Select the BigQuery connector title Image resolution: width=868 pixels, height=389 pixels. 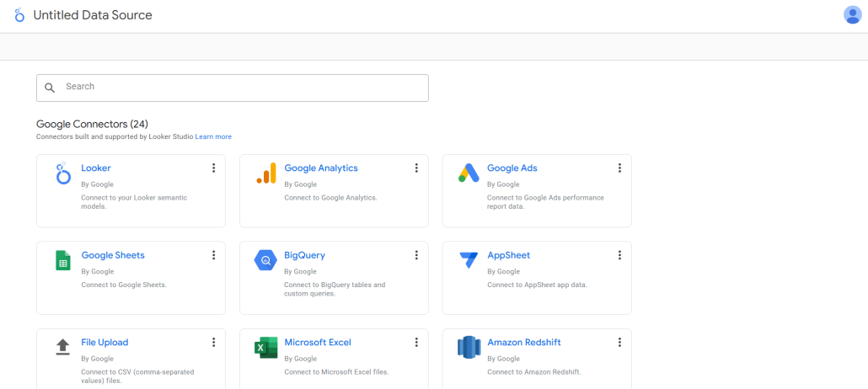tap(304, 256)
